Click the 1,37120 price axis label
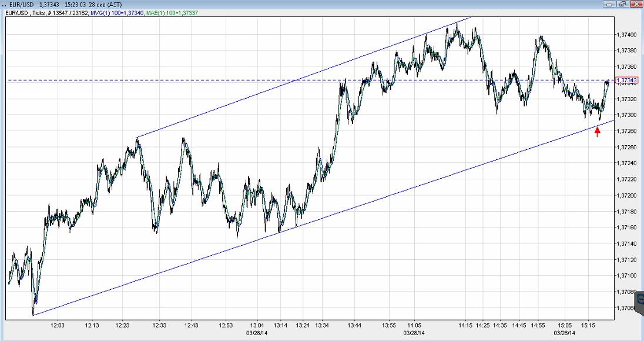 (x=626, y=260)
